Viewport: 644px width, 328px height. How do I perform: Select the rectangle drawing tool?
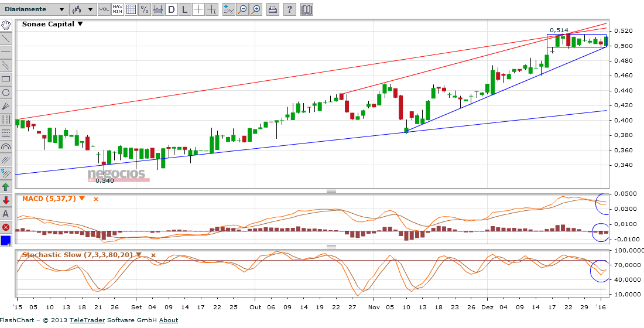click(6, 79)
